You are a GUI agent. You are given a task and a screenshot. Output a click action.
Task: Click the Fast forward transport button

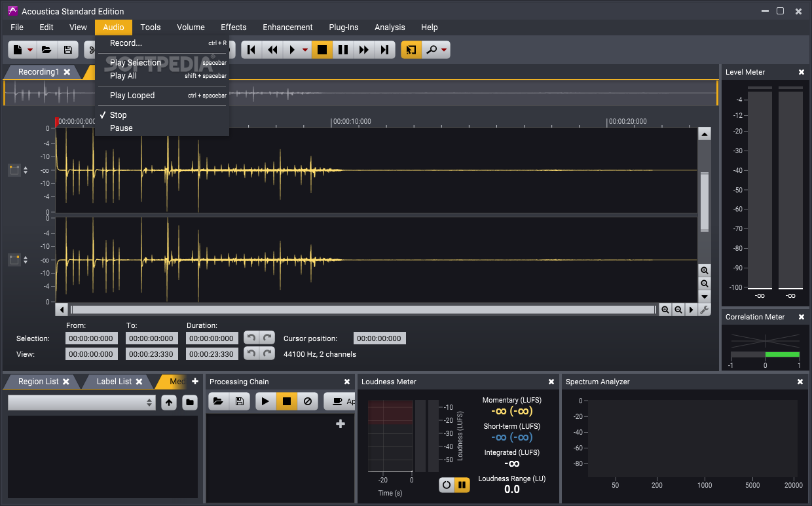click(x=364, y=50)
